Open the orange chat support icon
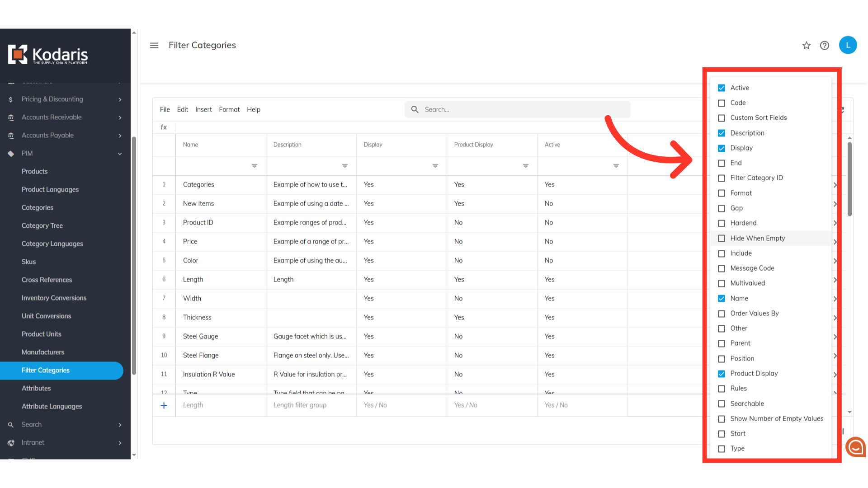This screenshot has height=488, width=868. click(x=855, y=447)
